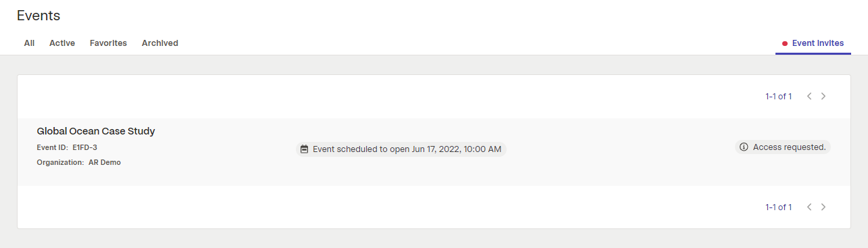Click bottom pagination previous arrow
The image size is (868, 248).
[x=809, y=207]
